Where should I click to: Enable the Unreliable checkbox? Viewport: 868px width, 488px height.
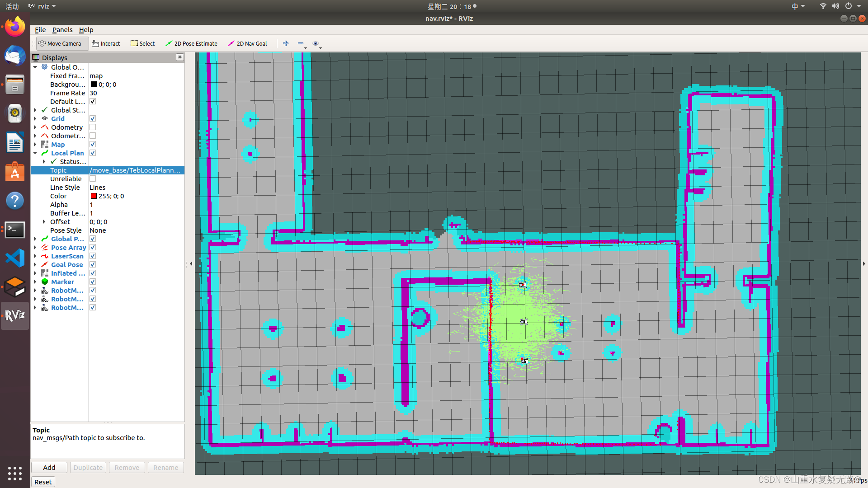pos(93,178)
